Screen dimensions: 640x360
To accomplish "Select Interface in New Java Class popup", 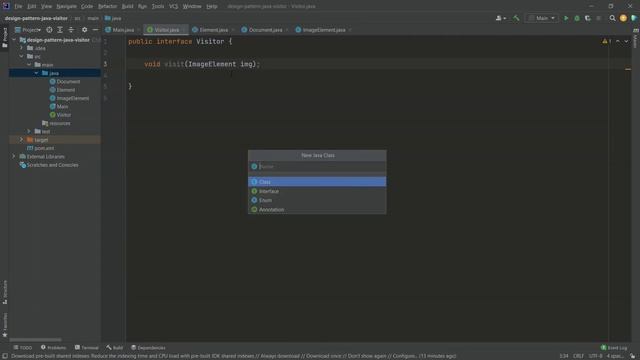I will tap(317, 191).
